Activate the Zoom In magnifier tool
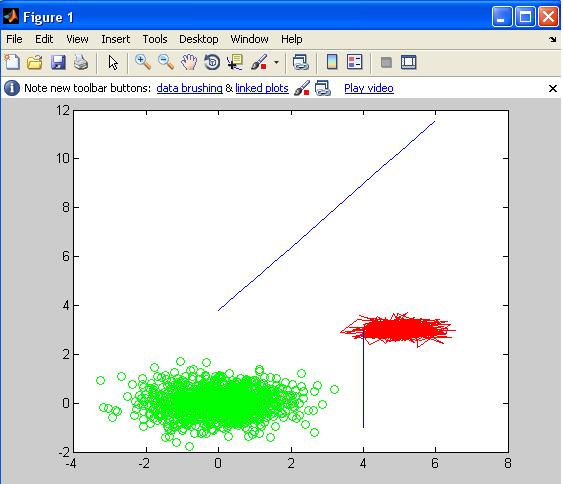 [x=143, y=62]
